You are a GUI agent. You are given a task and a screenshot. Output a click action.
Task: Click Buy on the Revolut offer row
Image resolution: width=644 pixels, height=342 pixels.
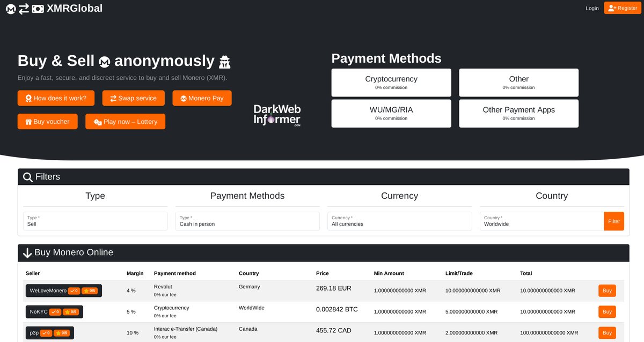point(607,291)
